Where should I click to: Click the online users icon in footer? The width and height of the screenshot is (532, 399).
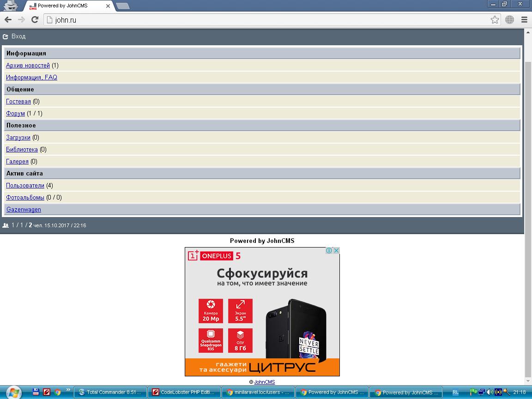click(6, 225)
